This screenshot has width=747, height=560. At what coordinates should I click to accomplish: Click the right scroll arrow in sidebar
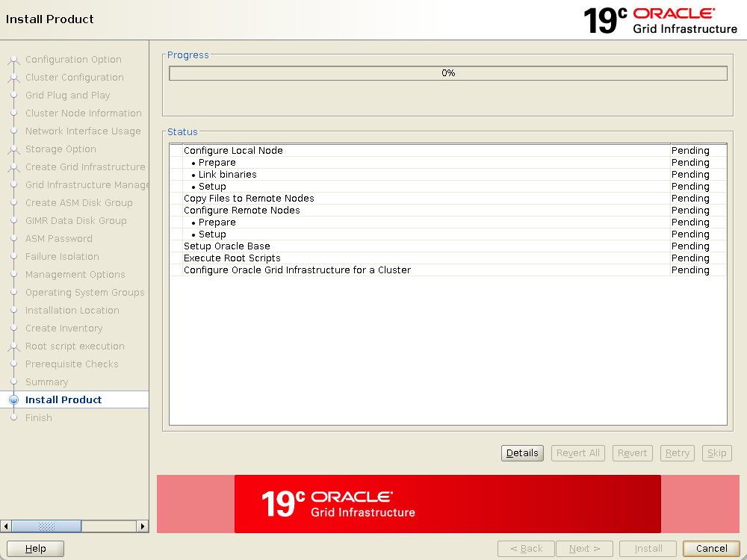click(142, 526)
